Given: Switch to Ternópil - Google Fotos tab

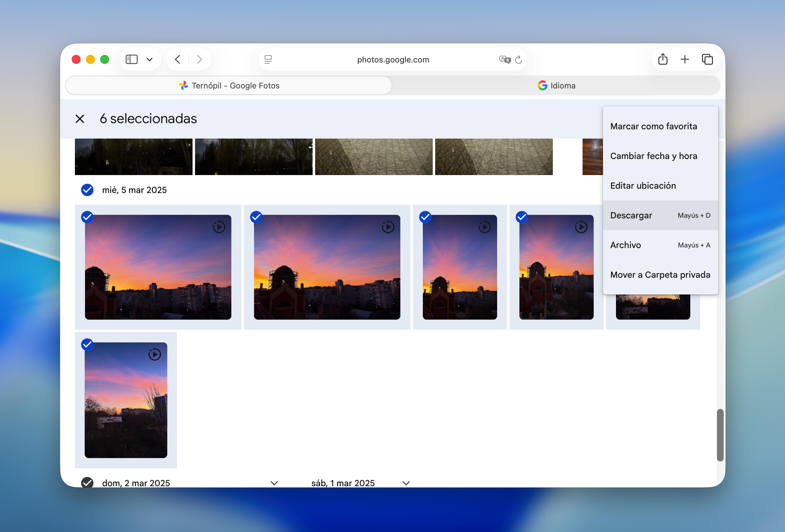Looking at the screenshot, I should [229, 86].
